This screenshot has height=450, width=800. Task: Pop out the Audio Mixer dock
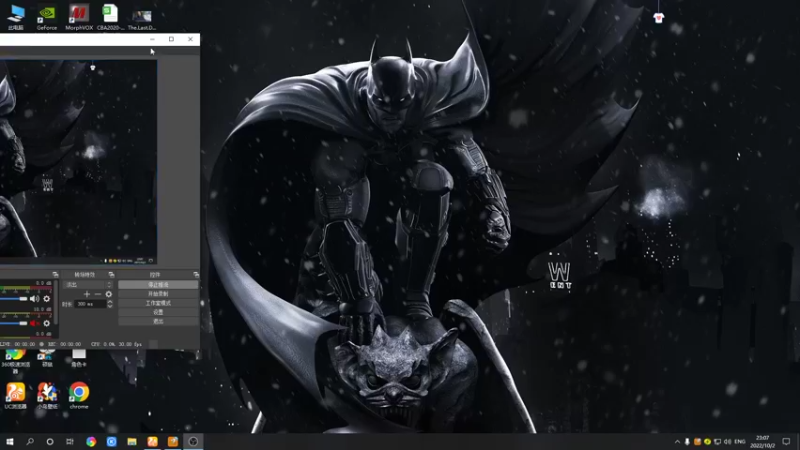pos(55,274)
